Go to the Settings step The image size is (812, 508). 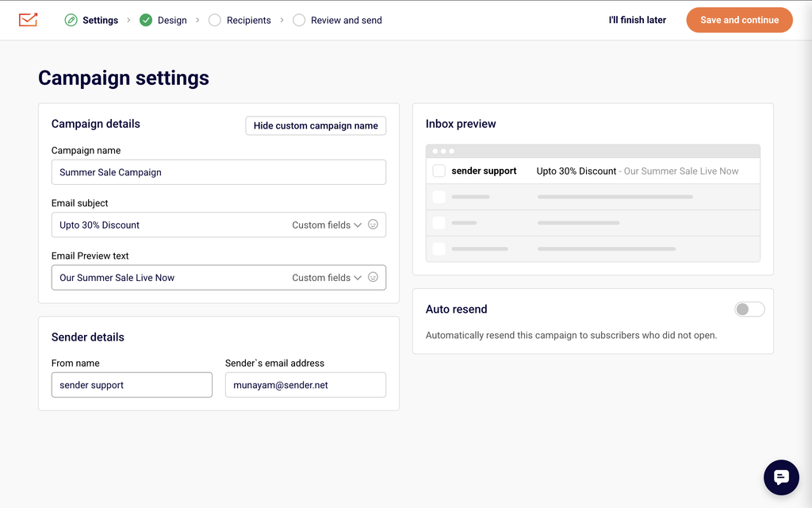[x=100, y=20]
